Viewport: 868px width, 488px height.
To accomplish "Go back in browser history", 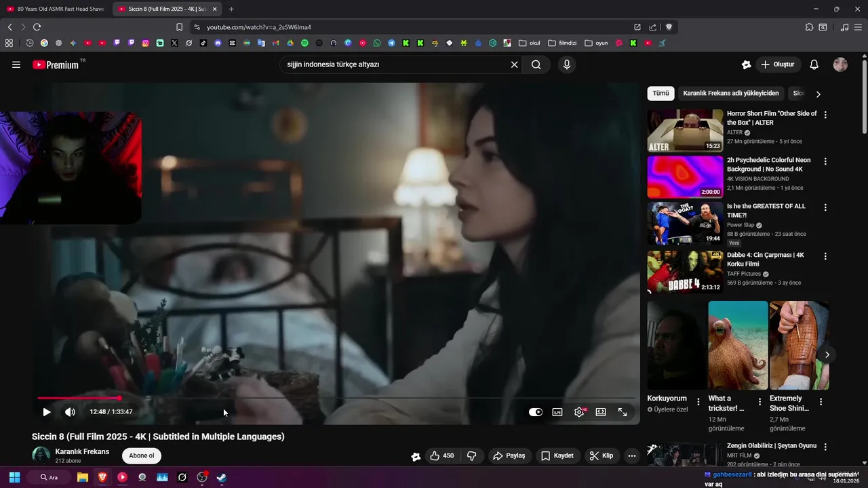I will (9, 27).
